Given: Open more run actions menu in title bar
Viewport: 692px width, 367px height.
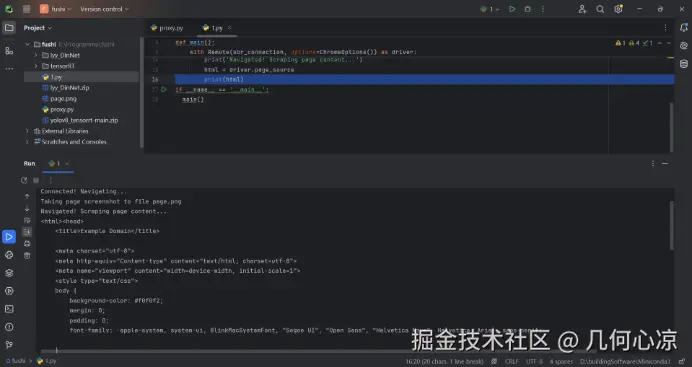Looking at the screenshot, I should coord(543,9).
